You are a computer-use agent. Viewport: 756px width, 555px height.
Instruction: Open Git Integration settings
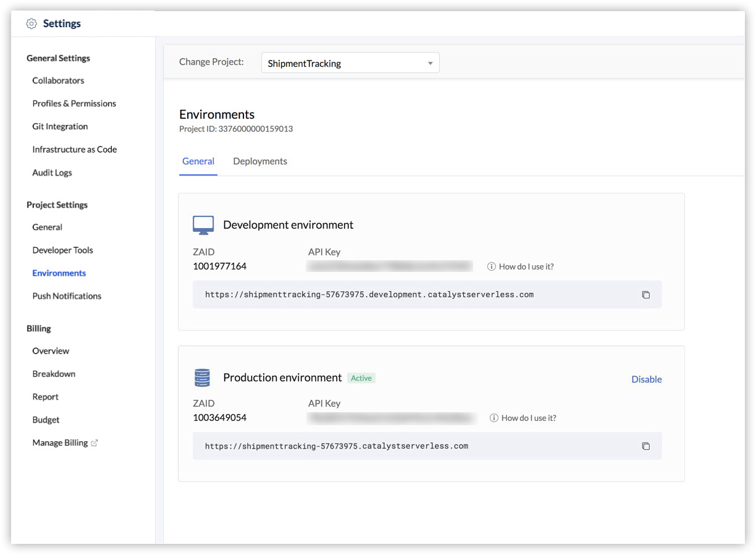60,126
